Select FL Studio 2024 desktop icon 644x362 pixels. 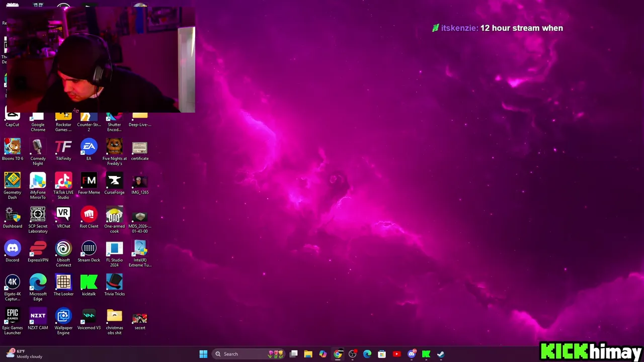tap(114, 254)
